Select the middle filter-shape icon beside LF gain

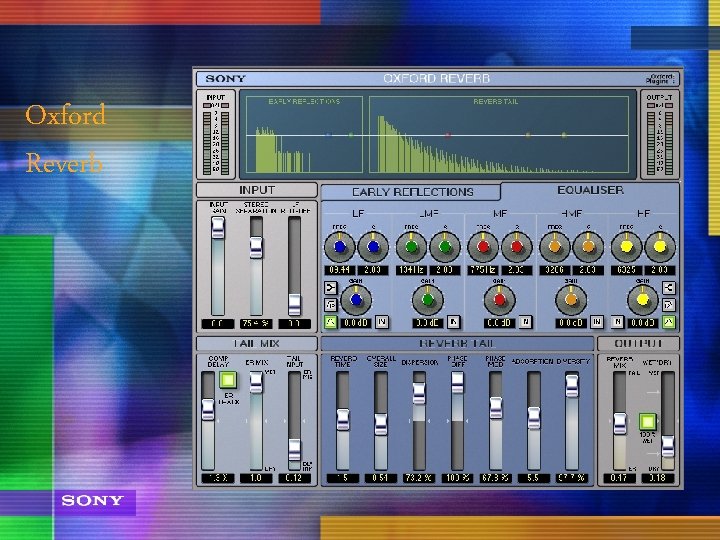(x=331, y=305)
